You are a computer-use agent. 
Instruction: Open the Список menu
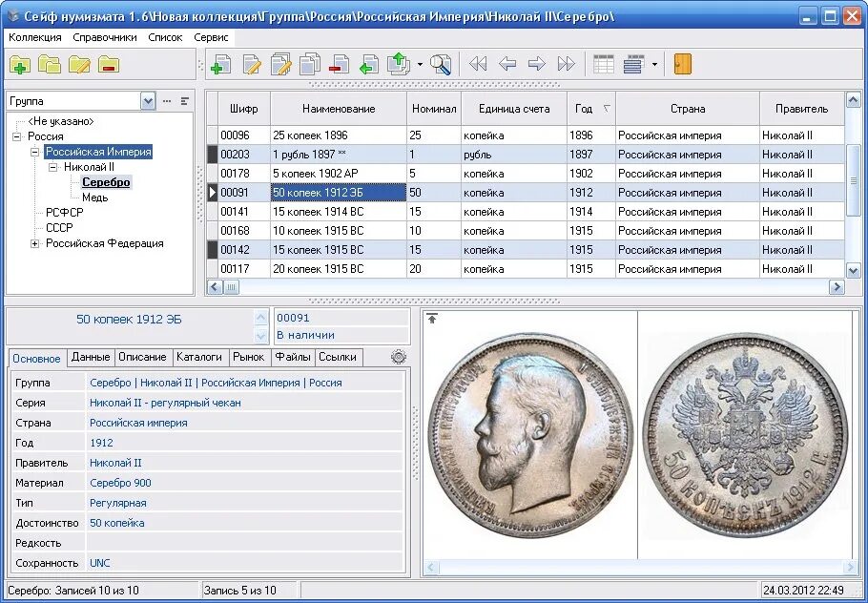pos(165,37)
